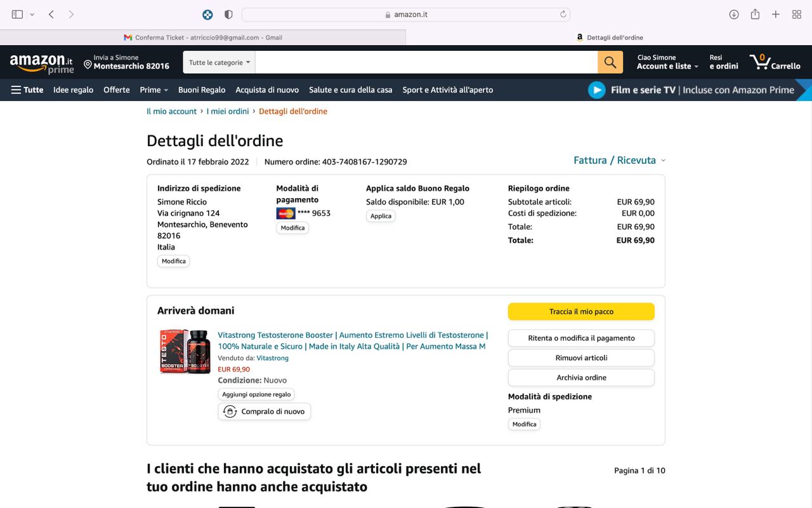Click the Film e serie TV play icon
The image size is (812, 508).
click(x=596, y=90)
